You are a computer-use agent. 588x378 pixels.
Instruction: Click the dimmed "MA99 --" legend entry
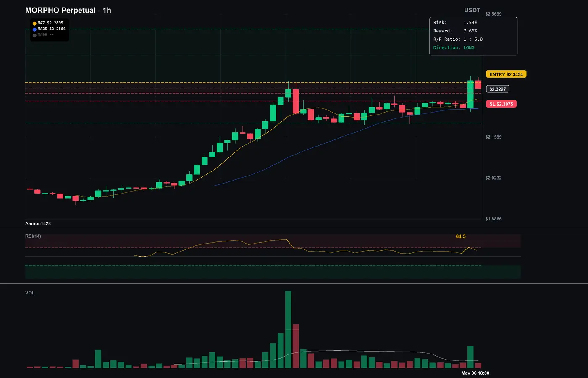coord(45,35)
